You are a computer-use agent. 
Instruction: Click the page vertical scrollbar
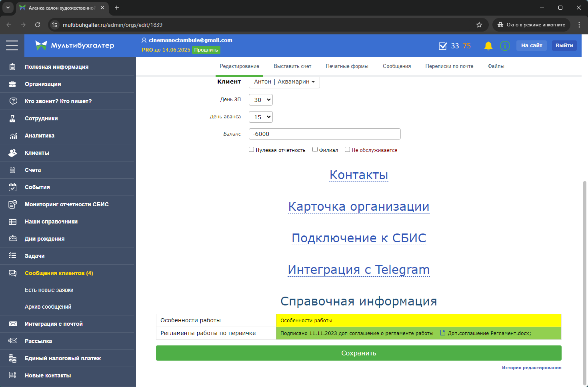584,280
